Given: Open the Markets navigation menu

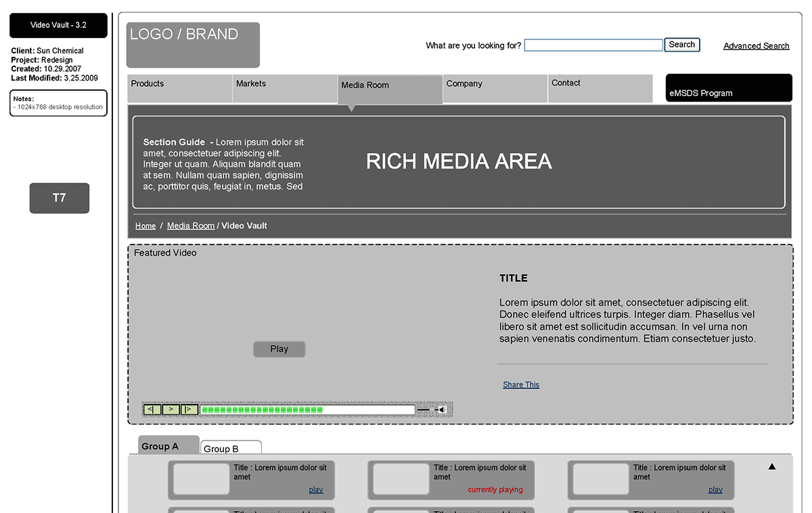Looking at the screenshot, I should [284, 89].
